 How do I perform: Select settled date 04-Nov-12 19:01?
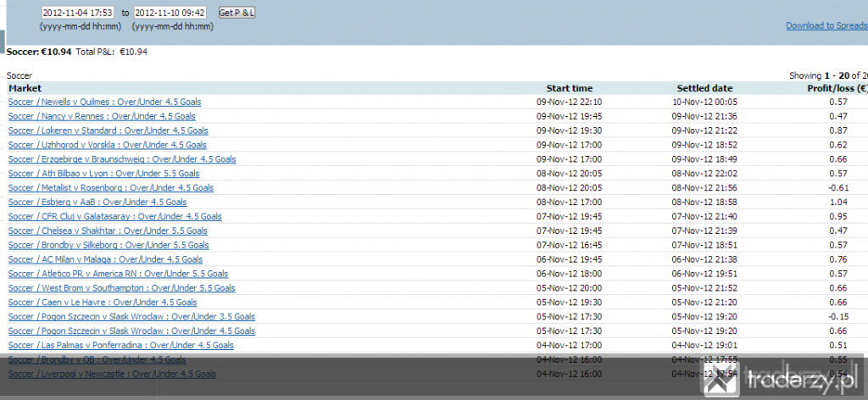tap(704, 346)
